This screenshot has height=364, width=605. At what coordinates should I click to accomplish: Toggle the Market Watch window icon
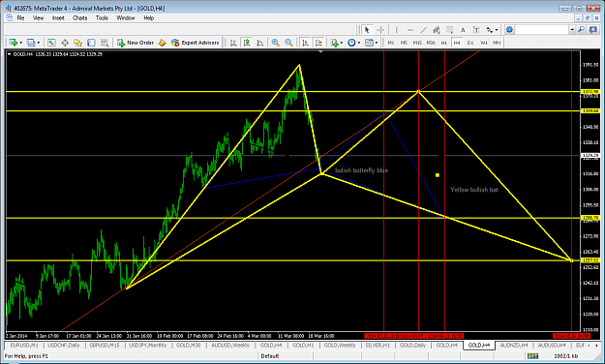pyautogui.click(x=51, y=43)
